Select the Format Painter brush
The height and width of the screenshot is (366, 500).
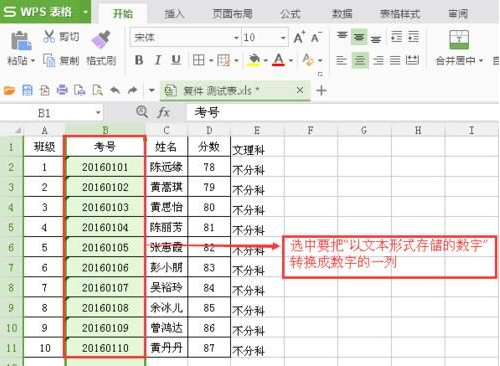tap(101, 40)
